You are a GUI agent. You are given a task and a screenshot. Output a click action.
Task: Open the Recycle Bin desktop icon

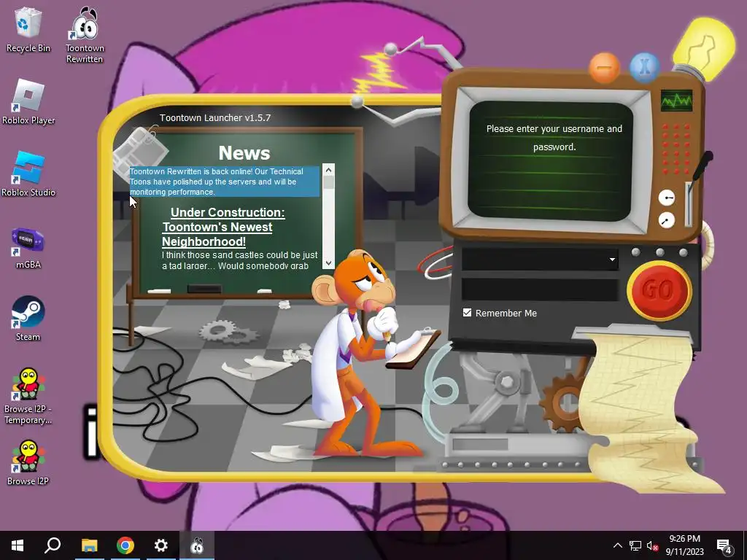pyautogui.click(x=28, y=29)
